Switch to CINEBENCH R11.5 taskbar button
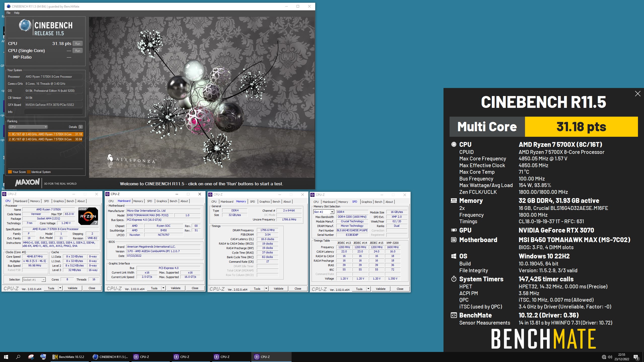Screen dimensions: 644x362 (110, 357)
